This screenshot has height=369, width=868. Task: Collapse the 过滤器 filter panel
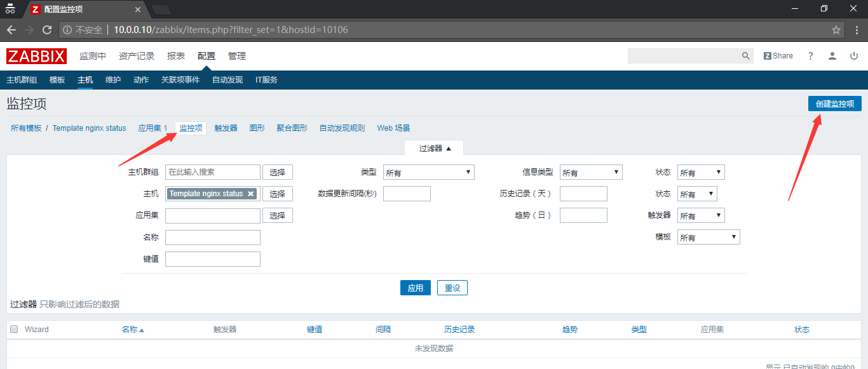point(435,148)
